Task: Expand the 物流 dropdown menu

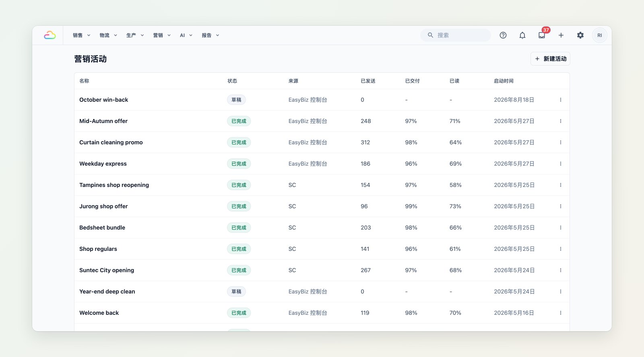Action: click(x=108, y=35)
